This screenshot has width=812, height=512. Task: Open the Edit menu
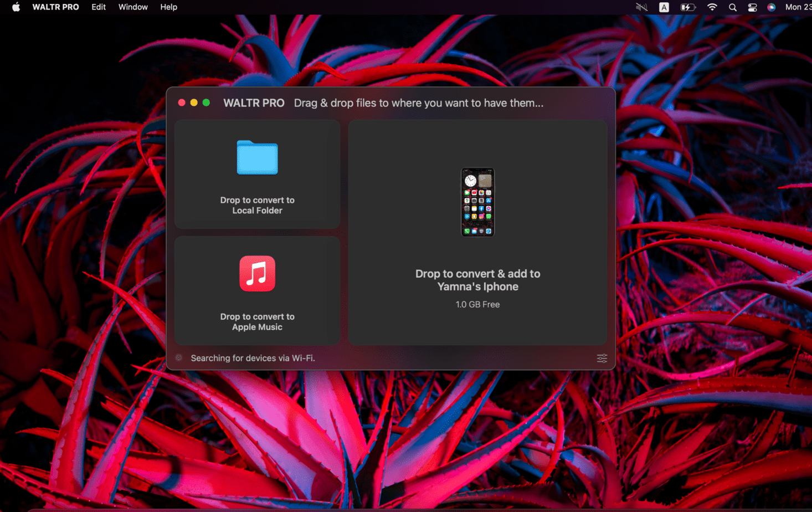pyautogui.click(x=99, y=7)
